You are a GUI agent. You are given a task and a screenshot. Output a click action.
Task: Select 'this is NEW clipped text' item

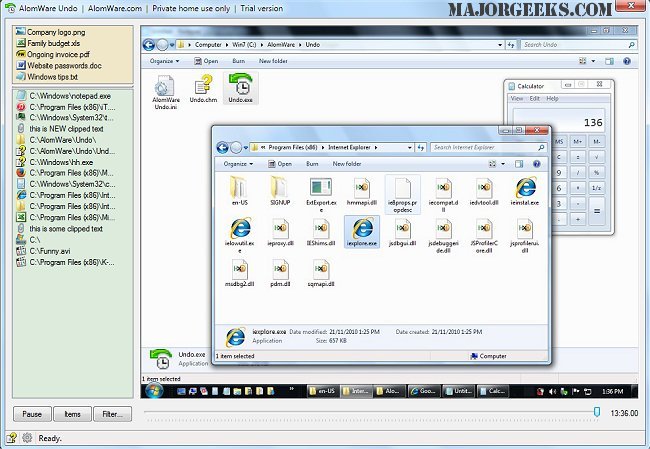(x=60, y=129)
